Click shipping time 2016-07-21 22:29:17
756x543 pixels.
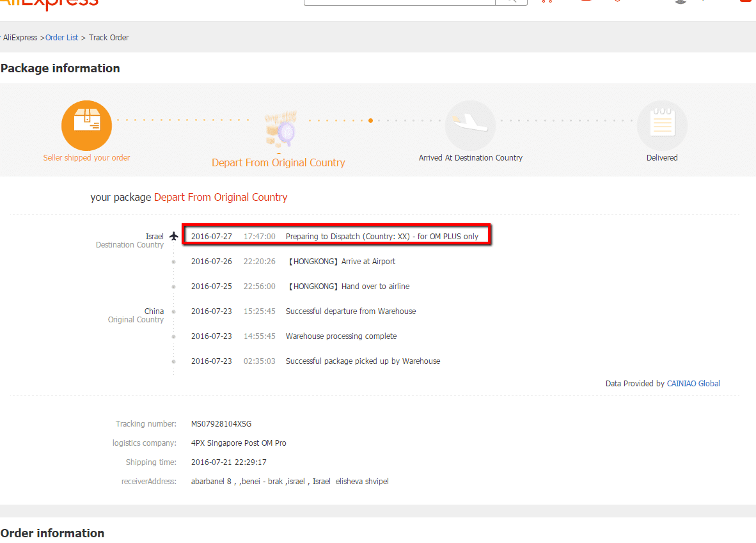pyautogui.click(x=228, y=462)
